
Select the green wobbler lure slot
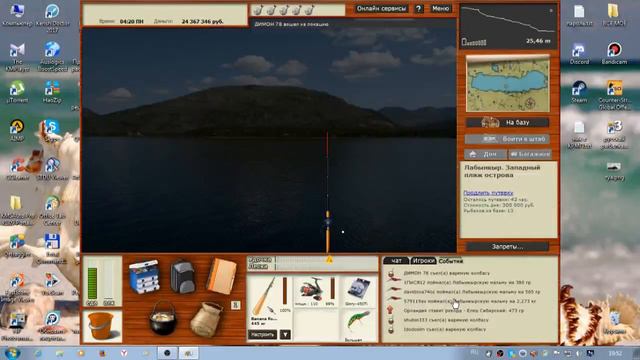[358, 325]
